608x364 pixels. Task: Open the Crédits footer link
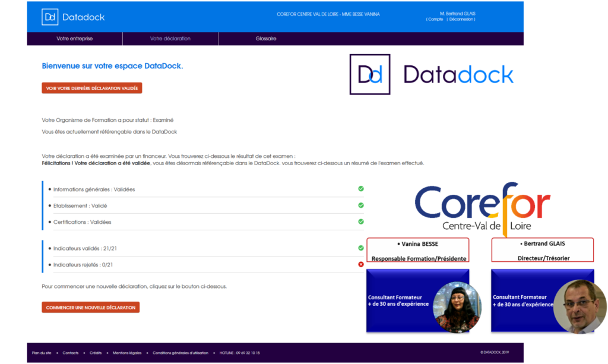click(96, 353)
